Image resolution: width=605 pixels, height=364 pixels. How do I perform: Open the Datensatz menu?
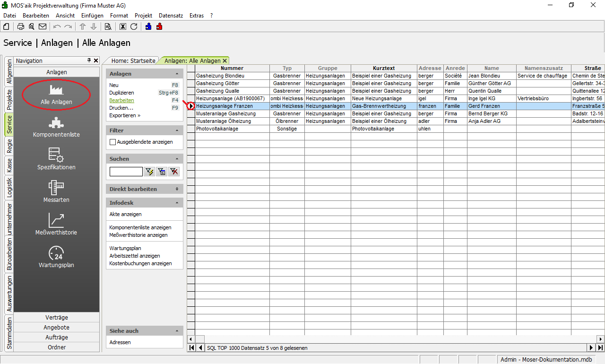(171, 16)
